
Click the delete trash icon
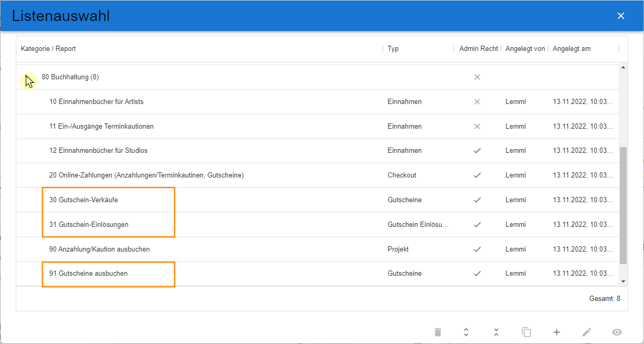[x=438, y=332]
